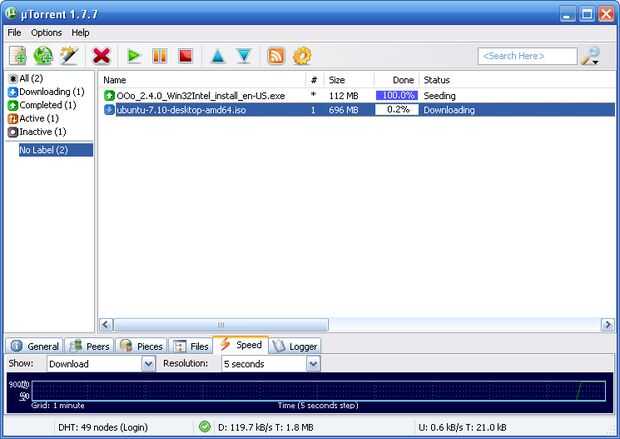
Task: Click green network status check icon
Action: pos(204,427)
